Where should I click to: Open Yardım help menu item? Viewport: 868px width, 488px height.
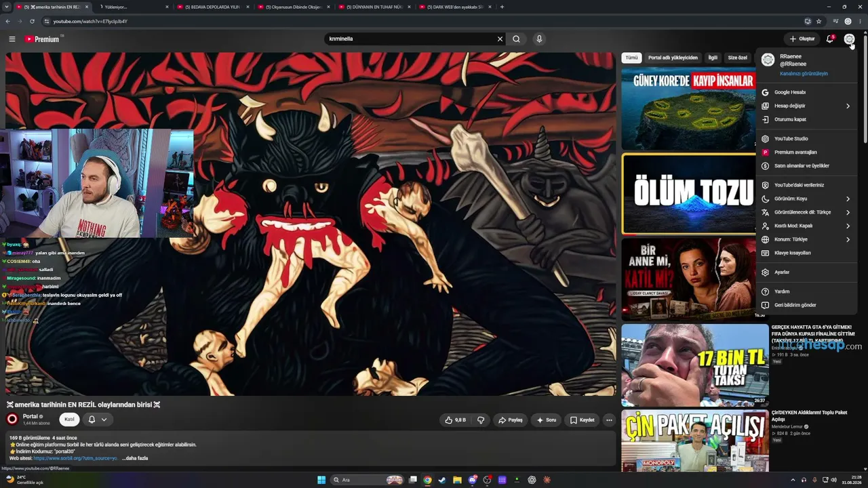tap(806, 291)
